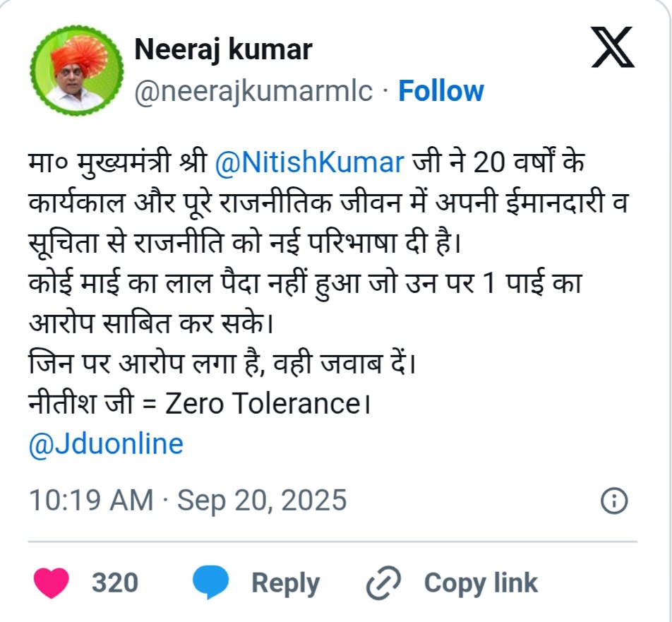
Task: Click the 'Sep 20, 2025' date text
Action: [262, 501]
